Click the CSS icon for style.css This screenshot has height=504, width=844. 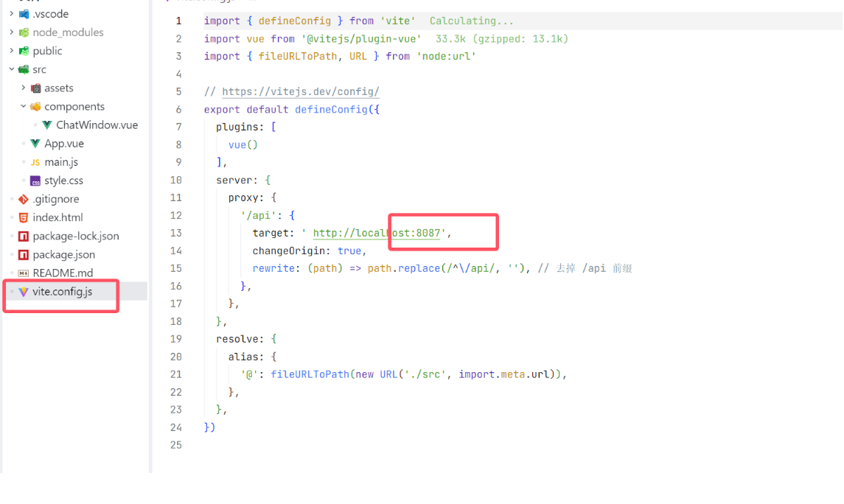tap(35, 181)
